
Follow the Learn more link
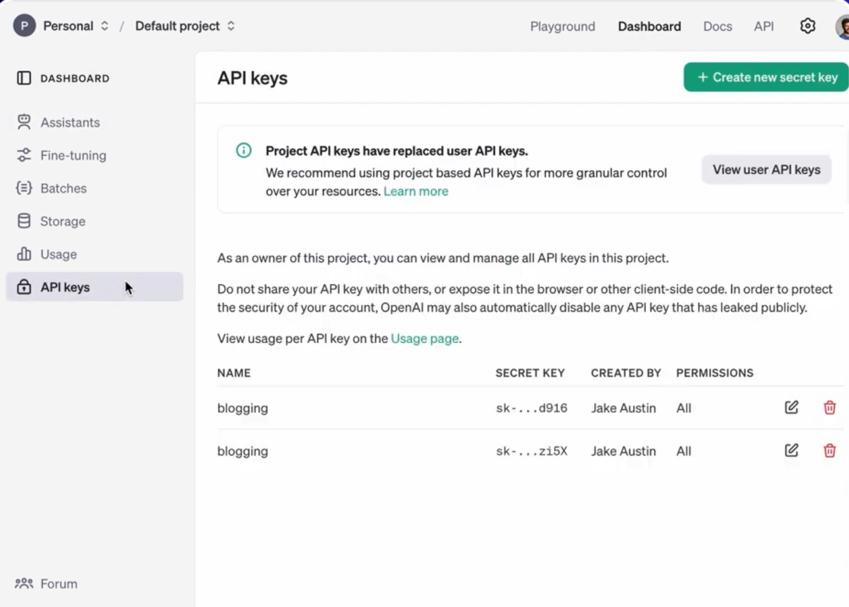click(416, 191)
